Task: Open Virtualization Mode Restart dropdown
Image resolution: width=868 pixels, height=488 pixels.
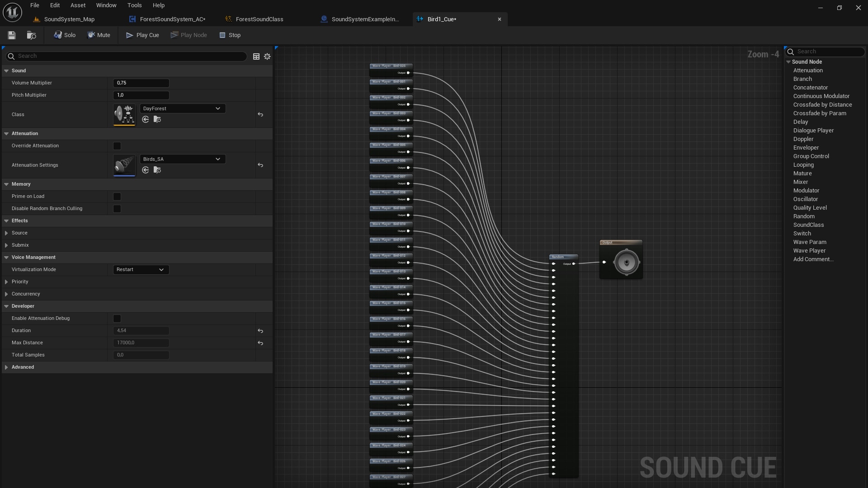Action: tap(141, 270)
